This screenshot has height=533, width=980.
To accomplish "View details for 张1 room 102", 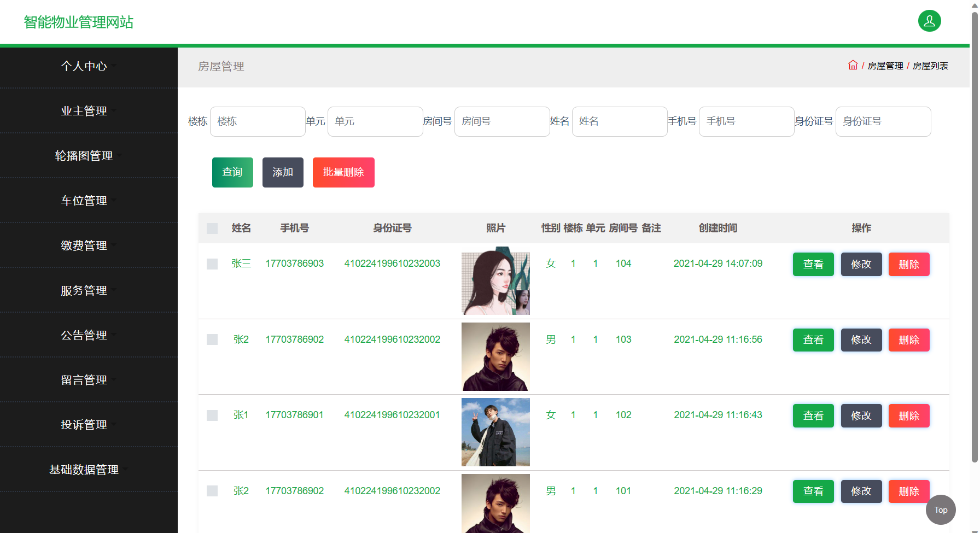I will [x=813, y=415].
